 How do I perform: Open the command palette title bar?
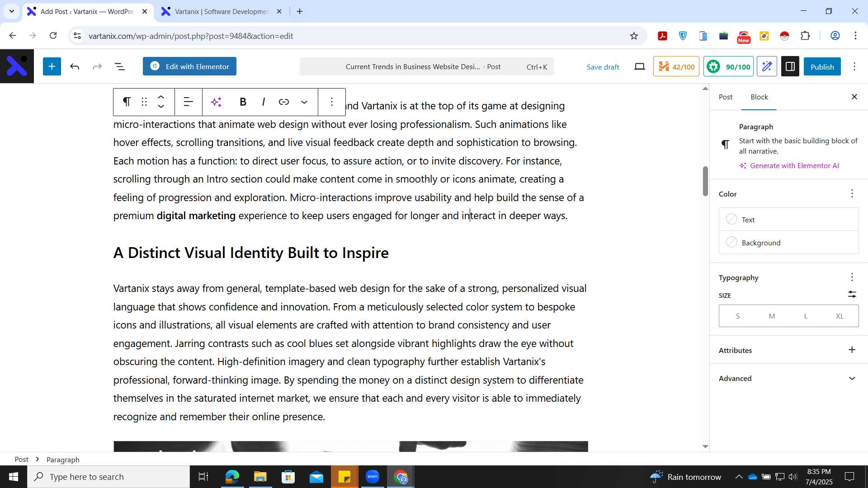pos(426,67)
